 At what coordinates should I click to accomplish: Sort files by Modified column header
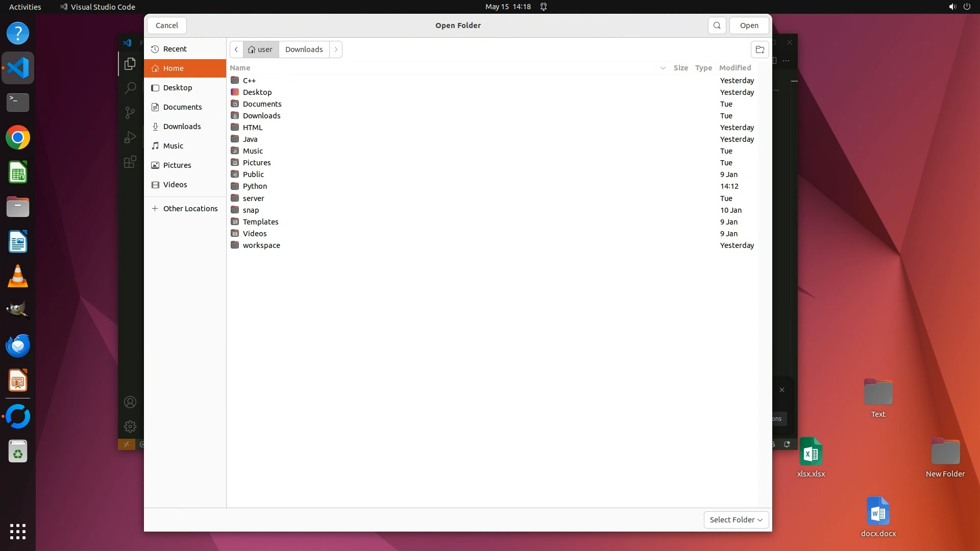734,68
